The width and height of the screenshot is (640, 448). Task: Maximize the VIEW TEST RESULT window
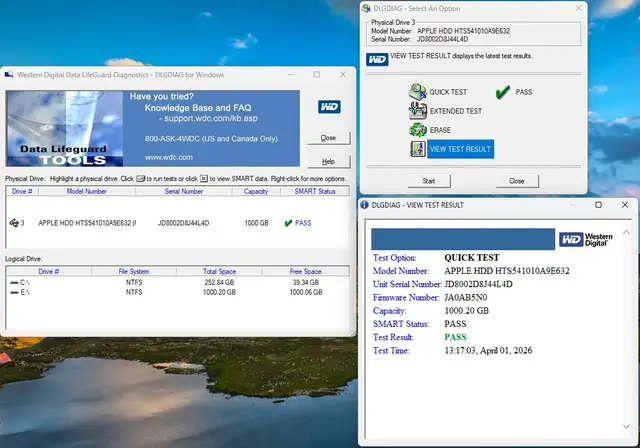tap(600, 205)
